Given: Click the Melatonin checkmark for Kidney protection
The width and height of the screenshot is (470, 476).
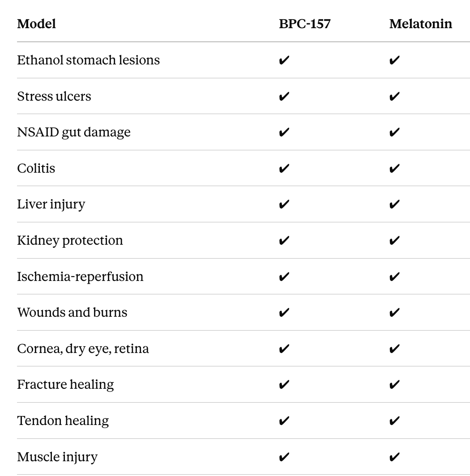Looking at the screenshot, I should coord(394,240).
